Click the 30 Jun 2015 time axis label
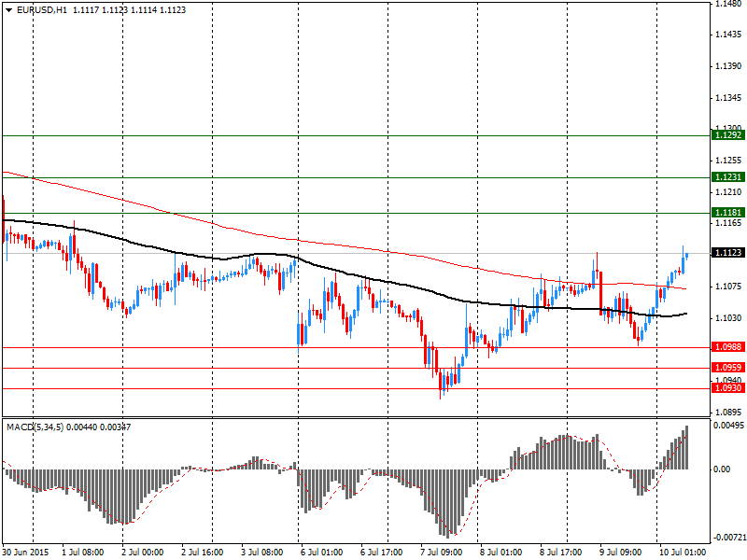Image resolution: width=747 pixels, height=560 pixels. point(26,553)
